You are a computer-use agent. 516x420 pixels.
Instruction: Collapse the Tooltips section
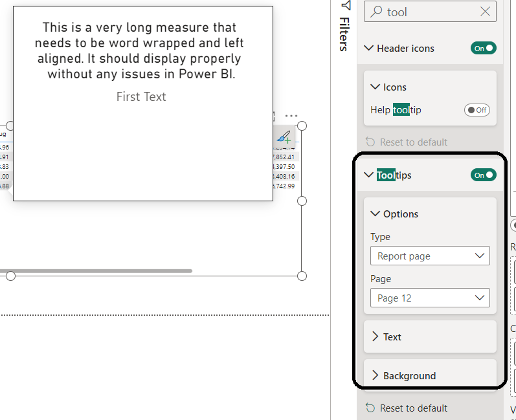(x=369, y=175)
